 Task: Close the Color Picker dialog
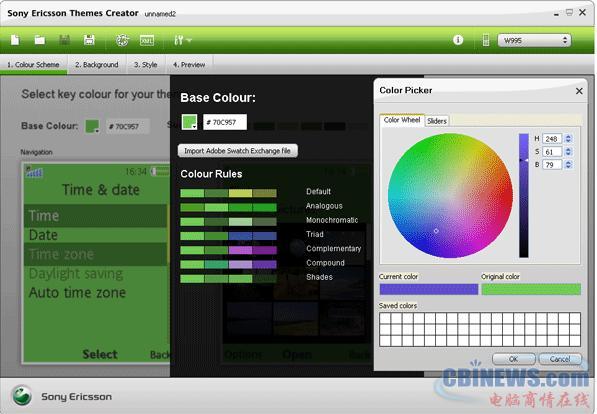(579, 91)
